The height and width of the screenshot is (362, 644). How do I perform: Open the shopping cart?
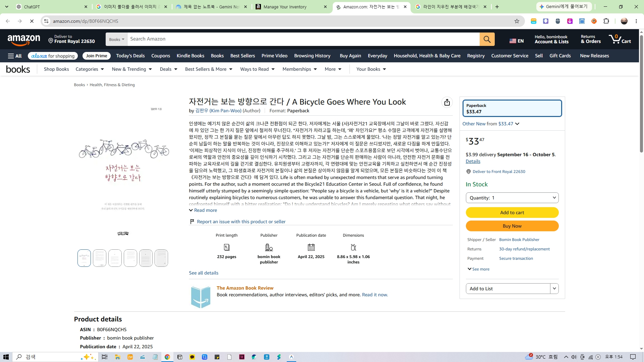coord(620,39)
